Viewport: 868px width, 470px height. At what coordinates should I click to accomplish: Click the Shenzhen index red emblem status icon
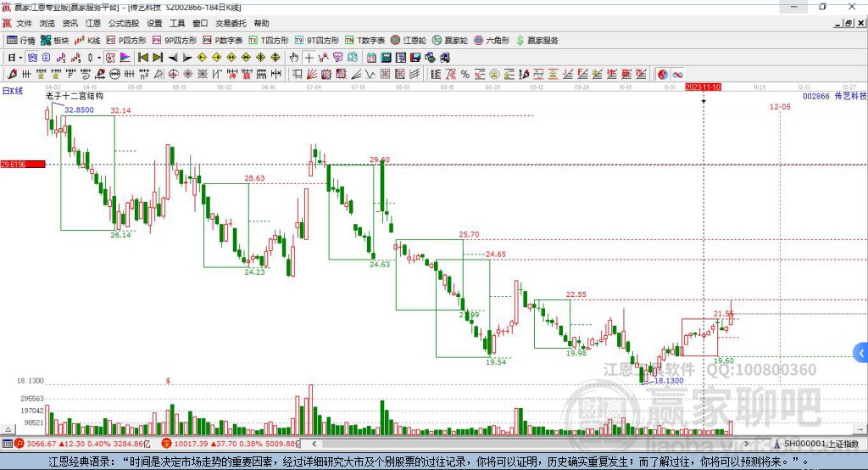click(167, 444)
